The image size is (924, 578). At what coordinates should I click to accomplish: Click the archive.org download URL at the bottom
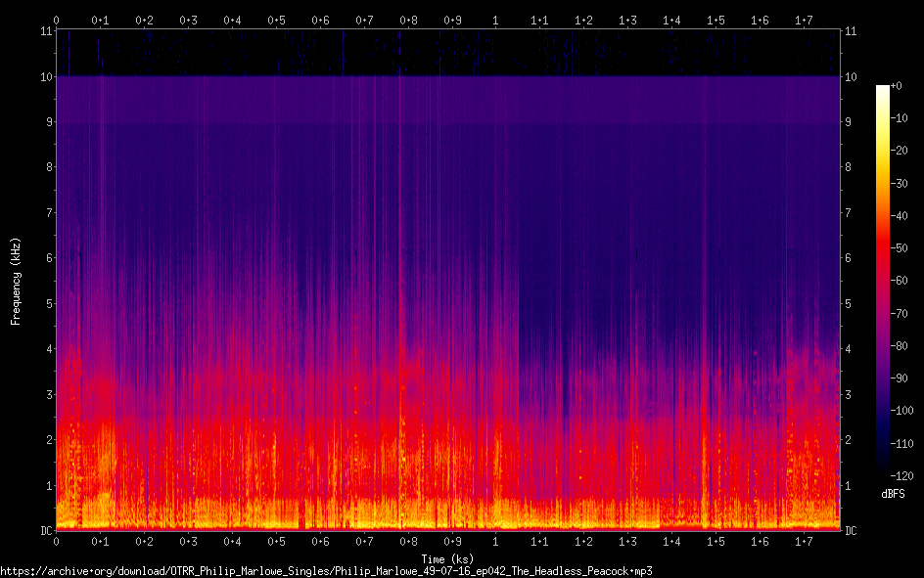pos(326,570)
